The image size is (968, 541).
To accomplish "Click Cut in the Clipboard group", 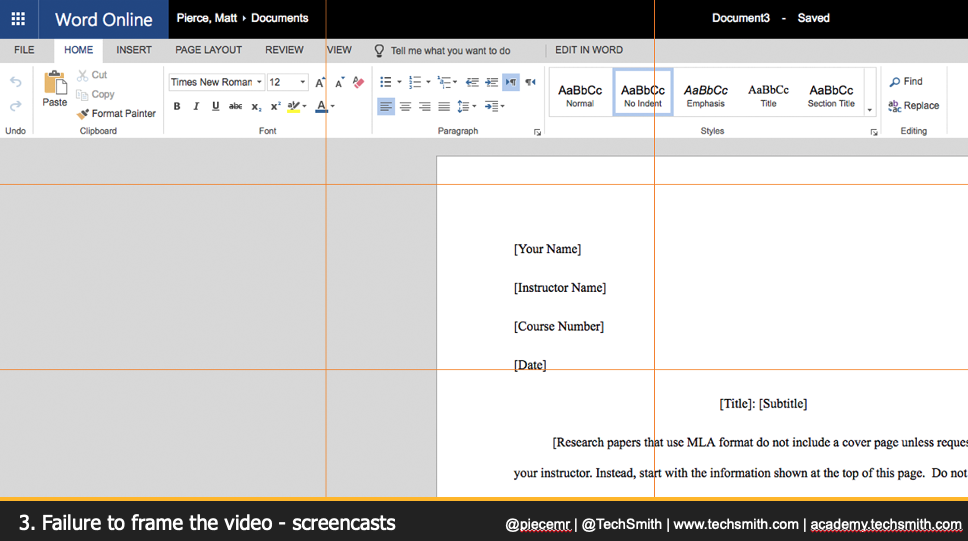I will tap(92, 75).
